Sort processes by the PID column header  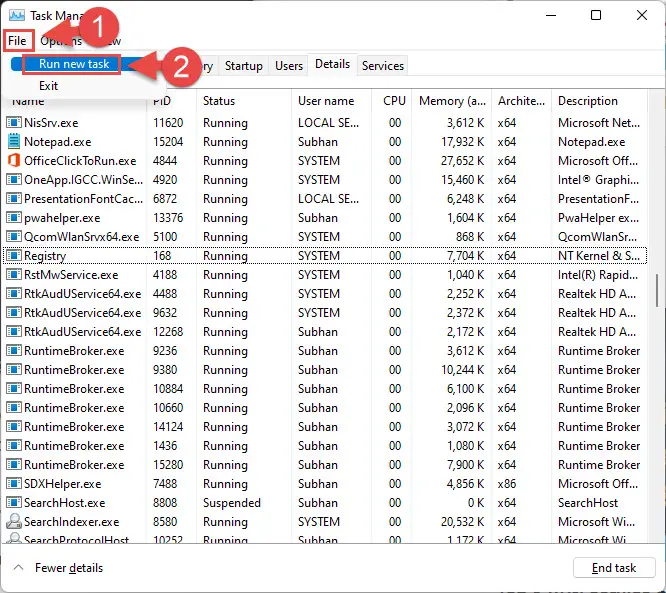(x=165, y=101)
